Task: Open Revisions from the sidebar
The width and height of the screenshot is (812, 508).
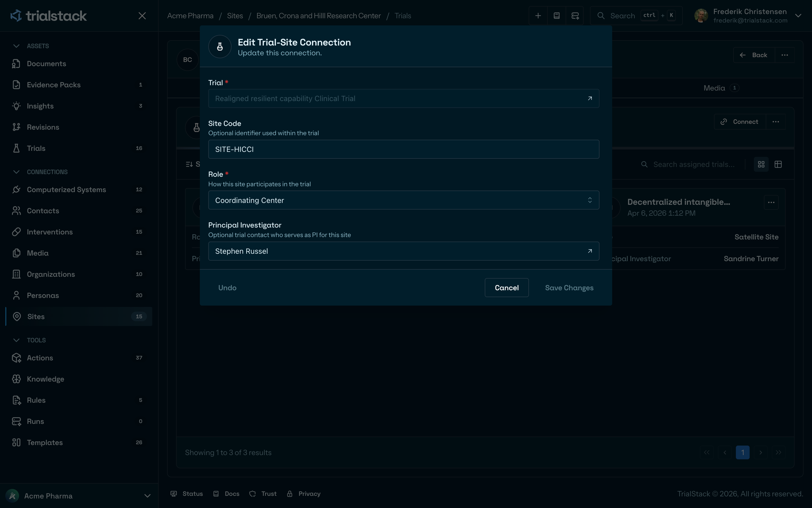Action: pyautogui.click(x=79, y=127)
